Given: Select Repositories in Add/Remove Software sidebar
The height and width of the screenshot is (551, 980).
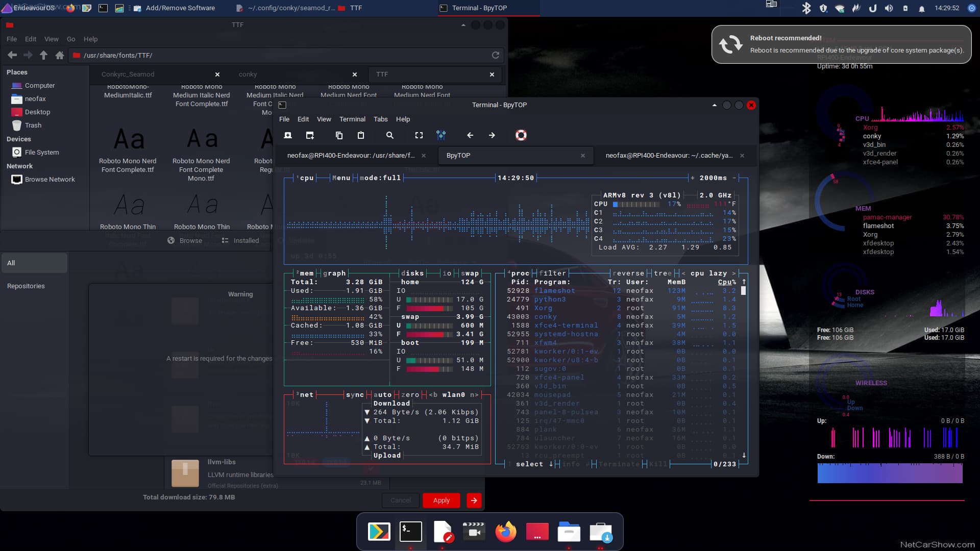Looking at the screenshot, I should [x=26, y=286].
